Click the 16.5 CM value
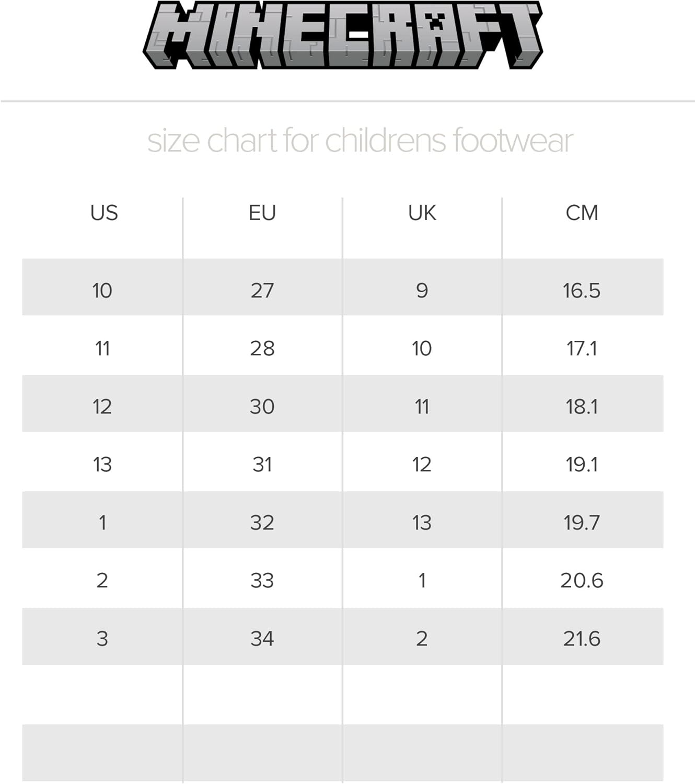 tap(582, 291)
